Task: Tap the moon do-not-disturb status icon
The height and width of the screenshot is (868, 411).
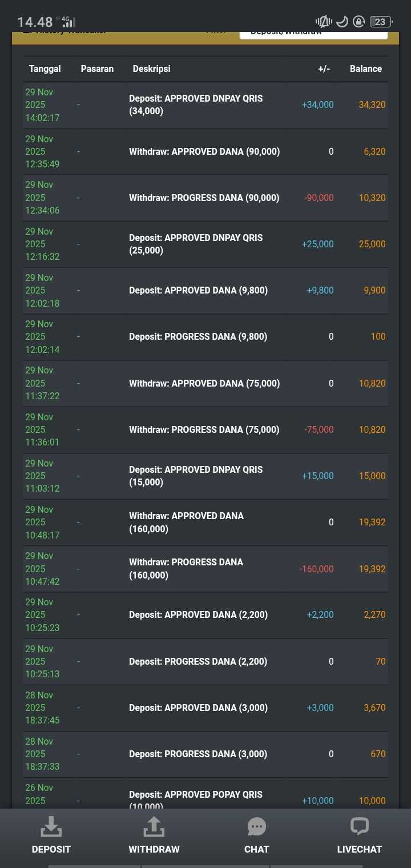Action: [342, 22]
